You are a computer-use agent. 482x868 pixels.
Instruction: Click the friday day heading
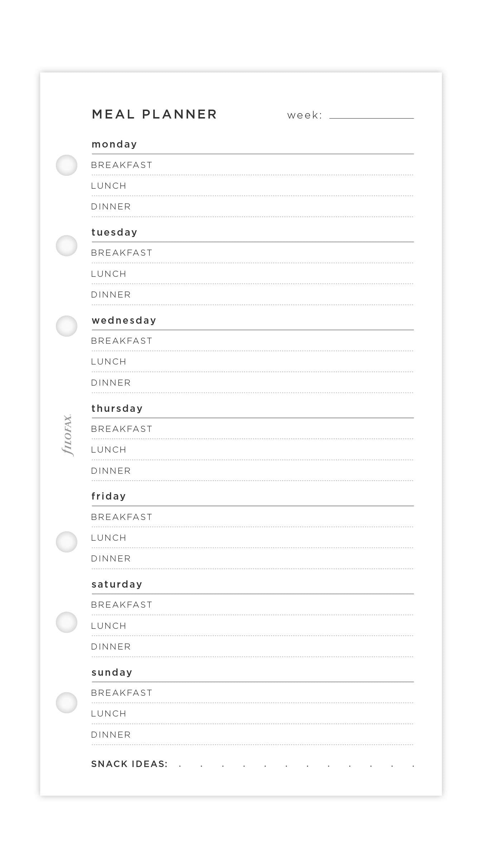pos(109,496)
